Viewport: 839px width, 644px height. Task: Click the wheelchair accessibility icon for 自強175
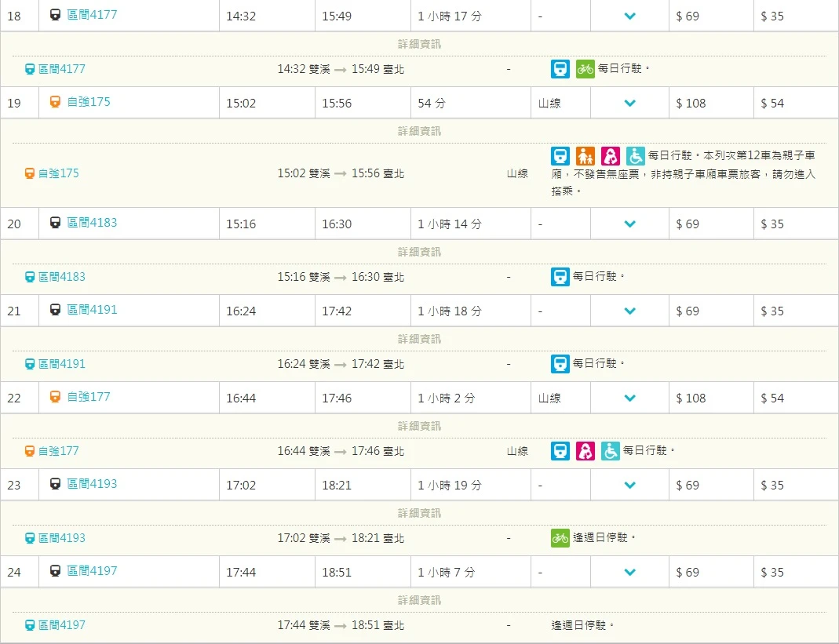635,156
